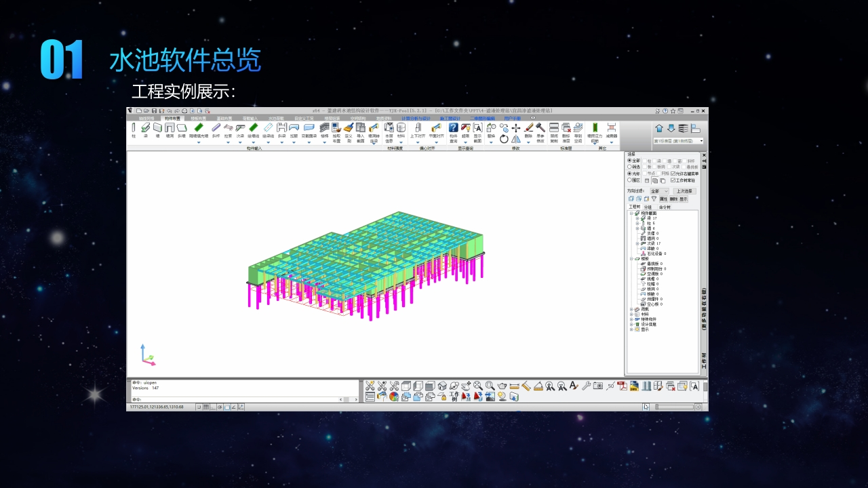The height and width of the screenshot is (488, 868).
Task: Select the 墙洞 (wall opening) tool
Action: tap(170, 129)
